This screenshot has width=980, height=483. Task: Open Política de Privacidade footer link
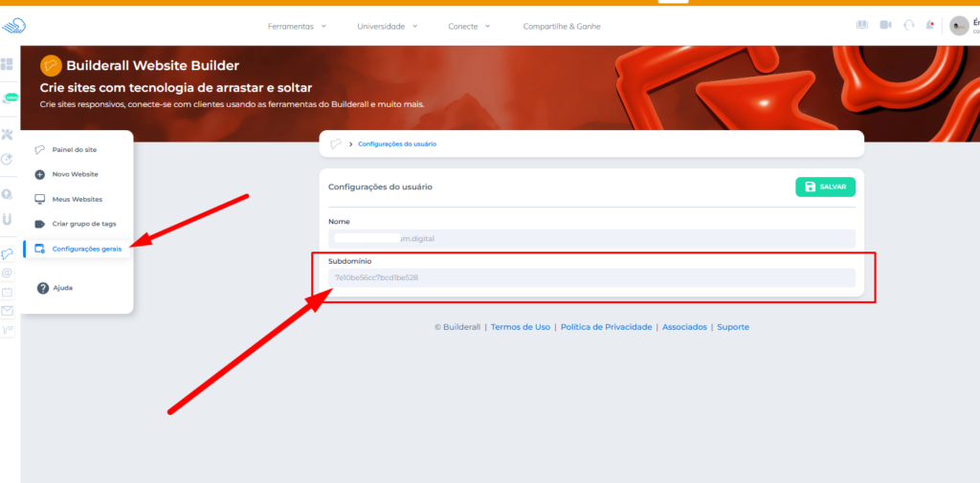[606, 327]
